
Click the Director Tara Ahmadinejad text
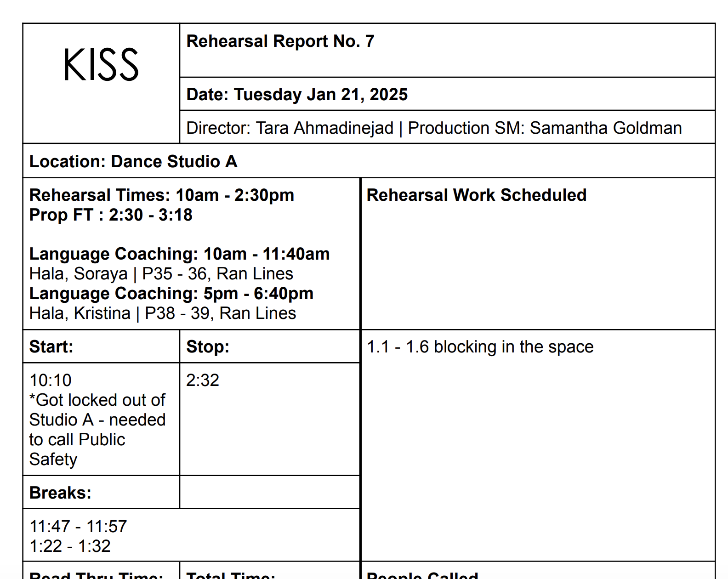click(x=290, y=128)
